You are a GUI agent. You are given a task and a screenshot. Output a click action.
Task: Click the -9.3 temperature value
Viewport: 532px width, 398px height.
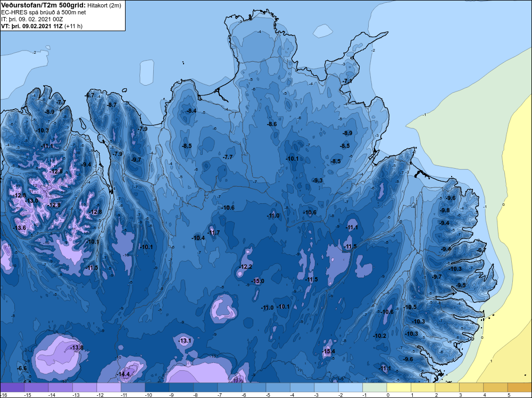click(318, 180)
